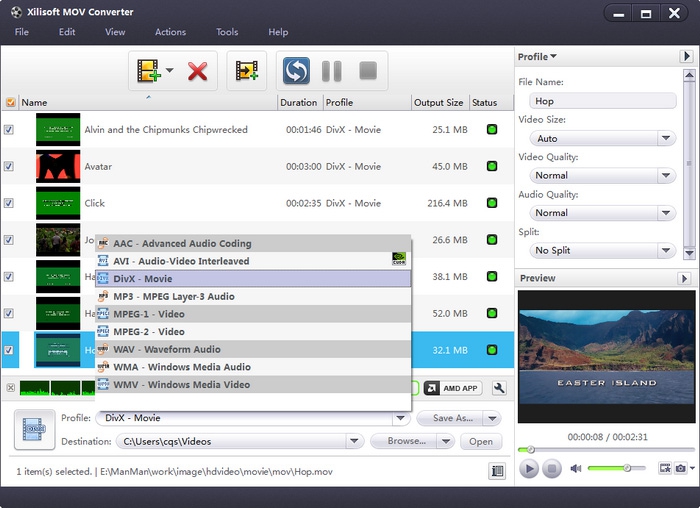Click the Xilisoft app logo in title bar
Screen dimensions: 700x508
coord(16,12)
